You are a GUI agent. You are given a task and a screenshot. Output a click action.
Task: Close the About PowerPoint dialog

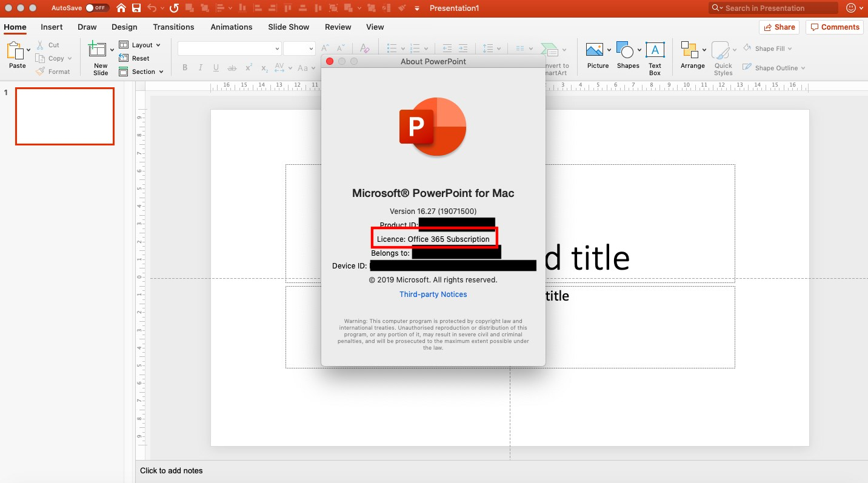pyautogui.click(x=330, y=61)
